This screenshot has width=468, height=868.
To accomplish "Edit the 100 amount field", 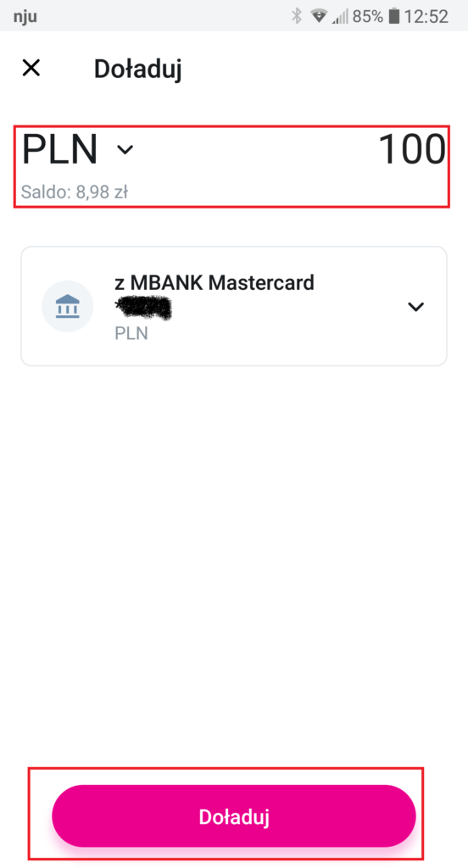I will point(411,149).
